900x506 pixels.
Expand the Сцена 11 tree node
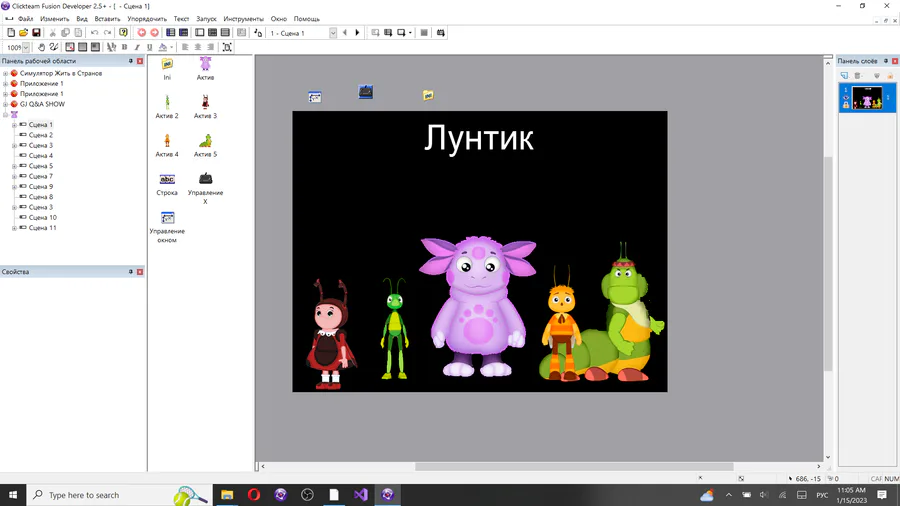[14, 228]
